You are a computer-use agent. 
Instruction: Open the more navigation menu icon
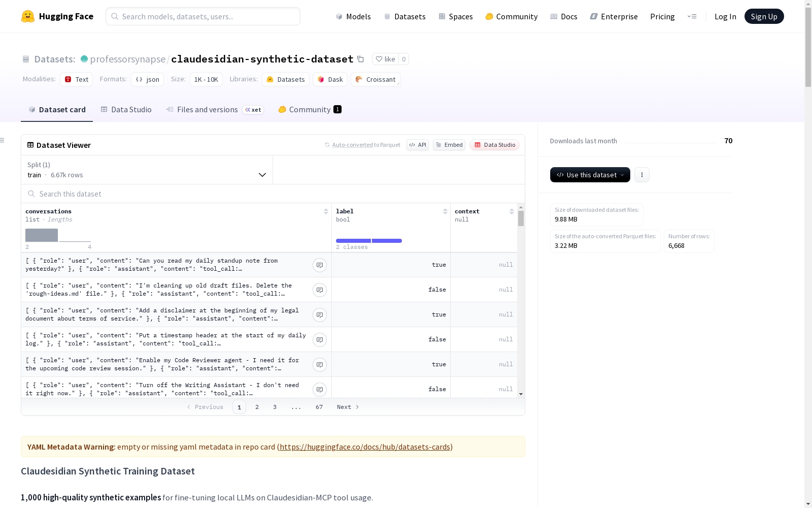[692, 16]
